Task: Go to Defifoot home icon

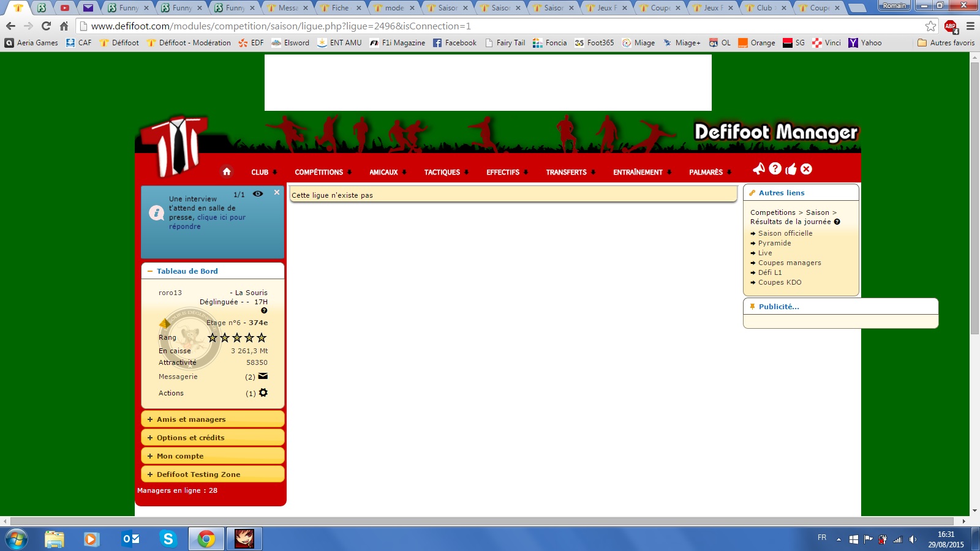Action: [227, 171]
